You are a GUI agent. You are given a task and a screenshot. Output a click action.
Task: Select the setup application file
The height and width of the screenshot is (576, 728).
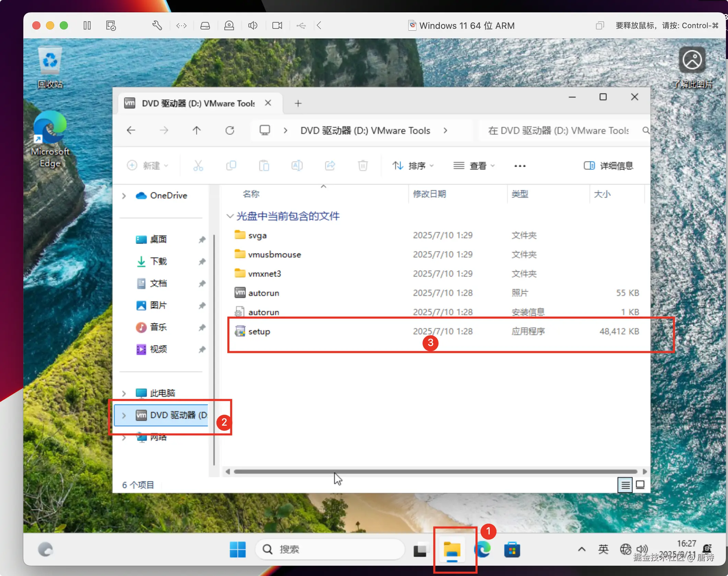pyautogui.click(x=259, y=331)
